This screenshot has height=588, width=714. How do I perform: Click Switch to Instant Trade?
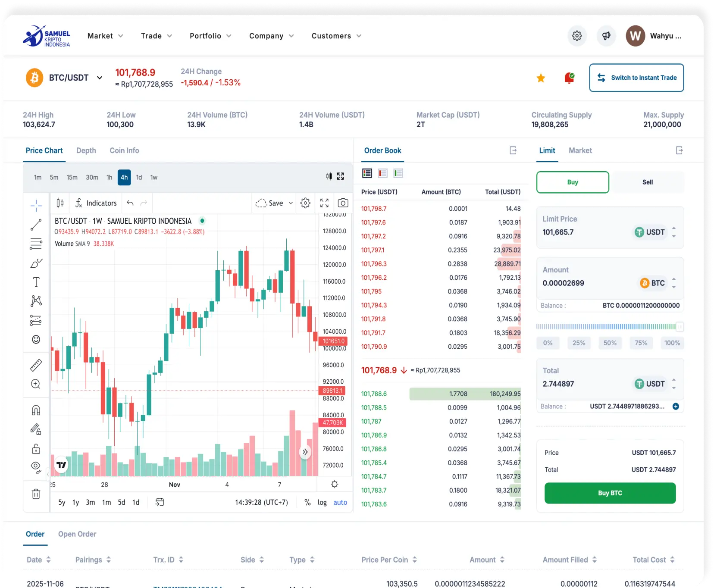(x=636, y=78)
